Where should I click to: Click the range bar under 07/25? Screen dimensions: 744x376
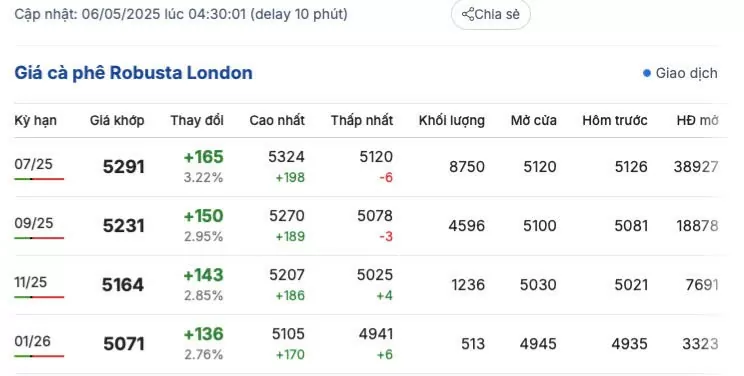[39, 179]
